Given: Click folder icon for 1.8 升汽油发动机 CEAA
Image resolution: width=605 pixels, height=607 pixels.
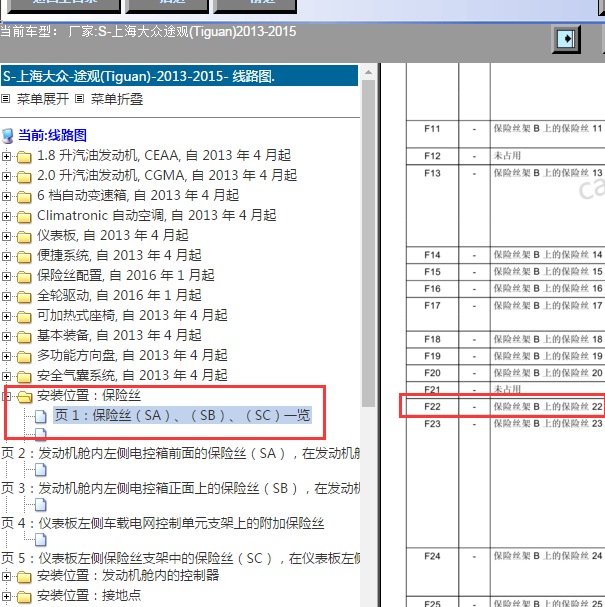Looking at the screenshot, I should [x=24, y=157].
